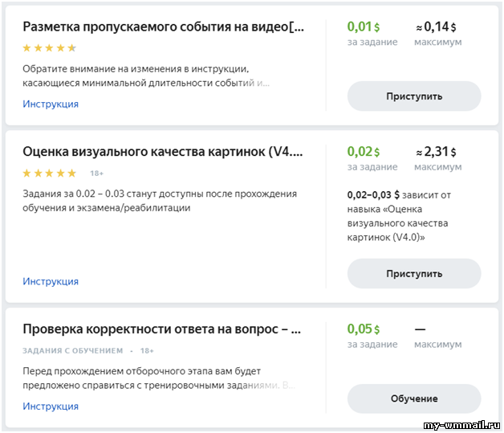
Task: Open title Оценка визуального качества картинок
Action: (163, 152)
